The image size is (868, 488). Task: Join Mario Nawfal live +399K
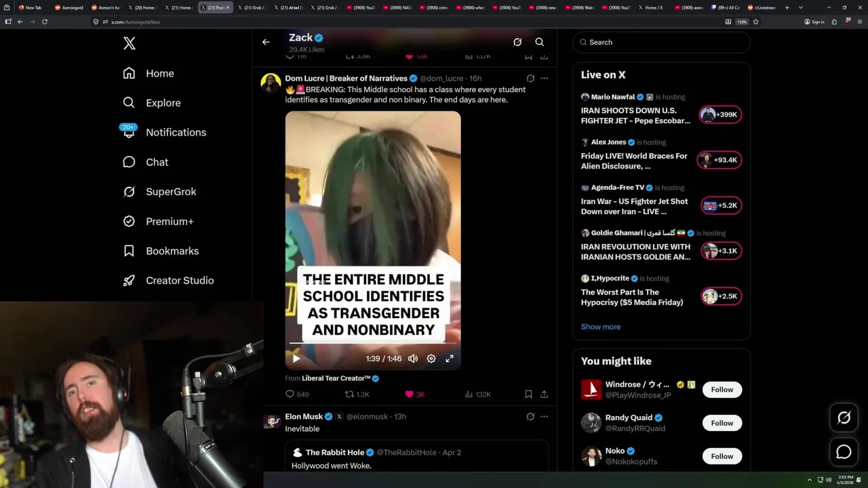(721, 115)
